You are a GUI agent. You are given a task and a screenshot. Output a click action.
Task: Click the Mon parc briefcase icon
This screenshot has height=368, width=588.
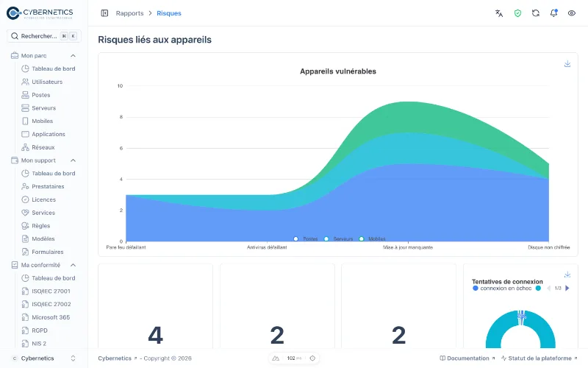pyautogui.click(x=15, y=56)
